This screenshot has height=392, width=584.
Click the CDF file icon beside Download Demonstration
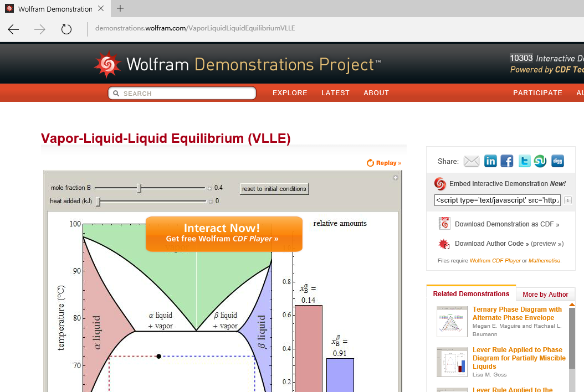coord(444,223)
